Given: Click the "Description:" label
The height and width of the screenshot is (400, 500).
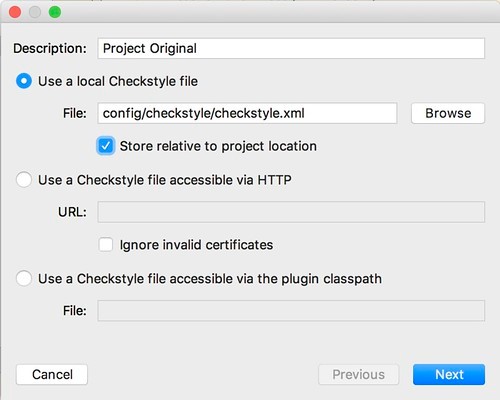Looking at the screenshot, I should pyautogui.click(x=50, y=49).
